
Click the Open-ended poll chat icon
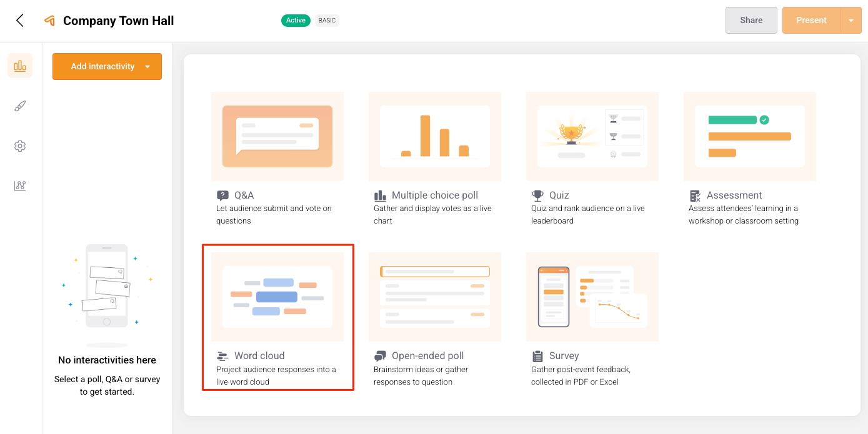380,356
